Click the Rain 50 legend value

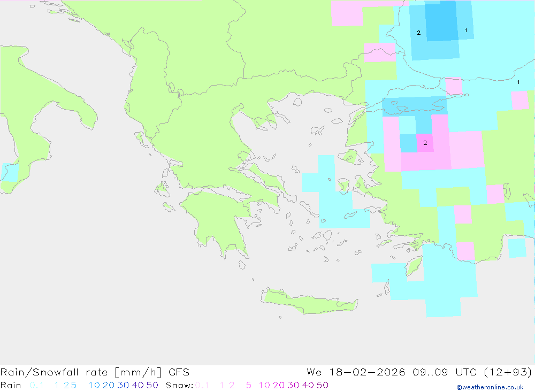(x=152, y=385)
